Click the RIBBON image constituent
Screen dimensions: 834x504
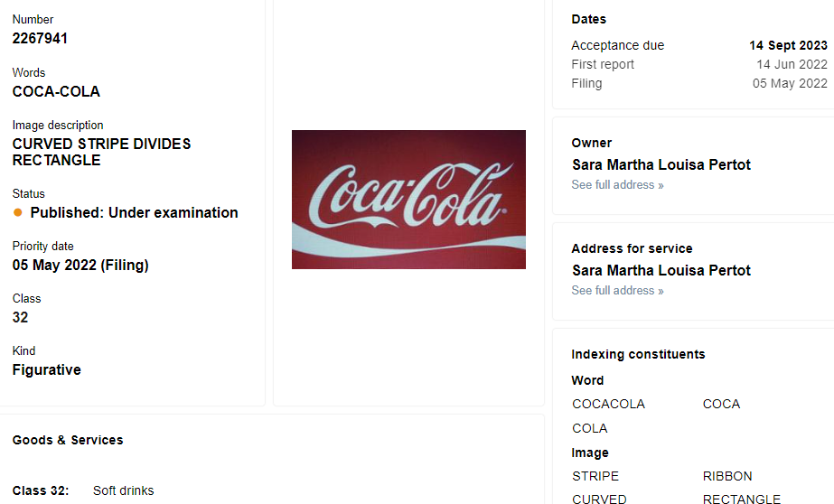click(727, 476)
